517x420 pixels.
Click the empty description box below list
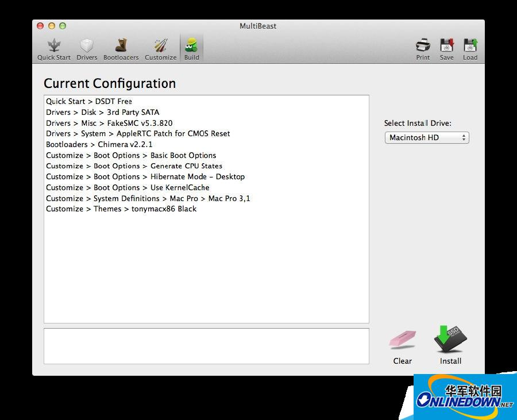[x=206, y=346]
